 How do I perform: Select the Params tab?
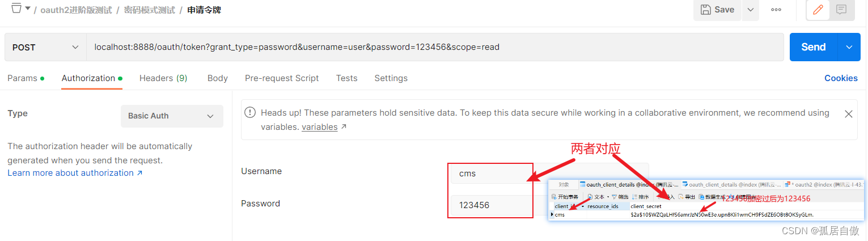pos(23,78)
